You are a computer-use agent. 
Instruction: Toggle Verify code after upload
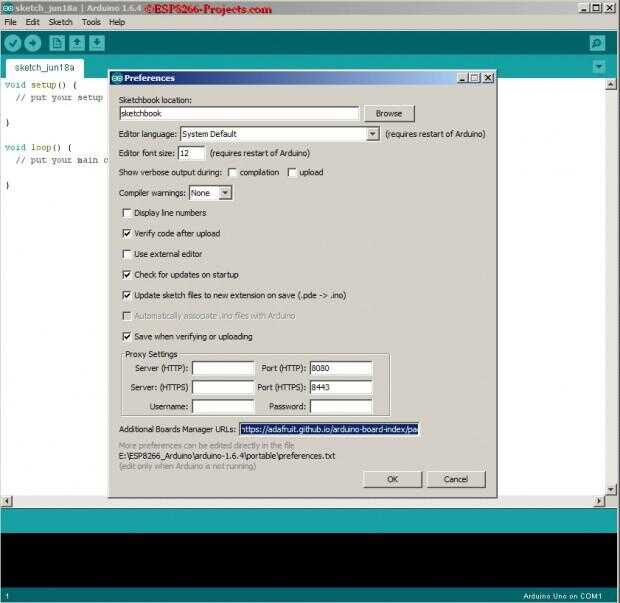(127, 234)
